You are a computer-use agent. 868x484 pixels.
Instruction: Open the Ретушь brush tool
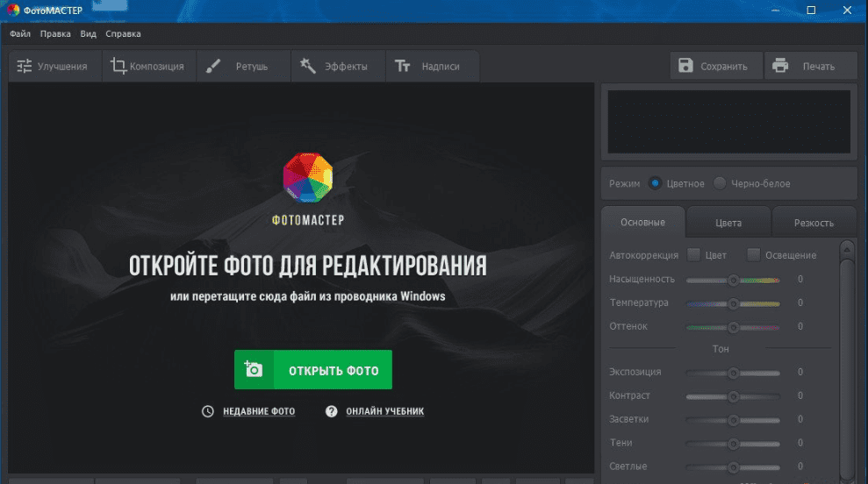pos(214,67)
